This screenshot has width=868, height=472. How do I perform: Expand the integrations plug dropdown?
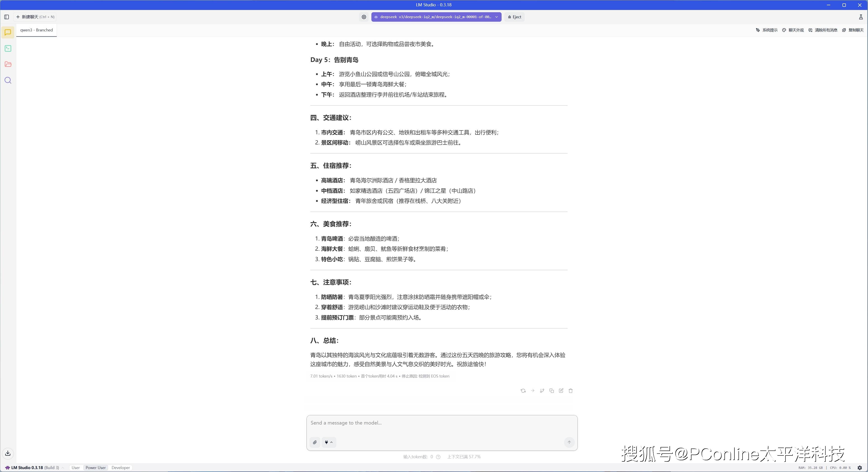pyautogui.click(x=328, y=442)
